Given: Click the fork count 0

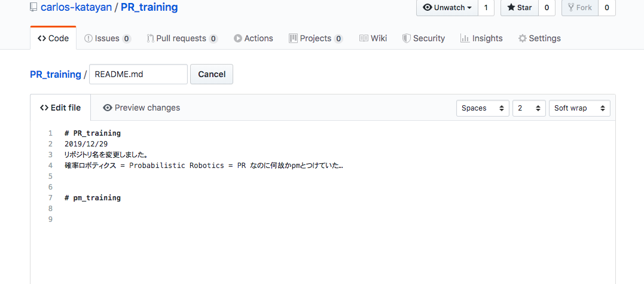Looking at the screenshot, I should coord(606,8).
